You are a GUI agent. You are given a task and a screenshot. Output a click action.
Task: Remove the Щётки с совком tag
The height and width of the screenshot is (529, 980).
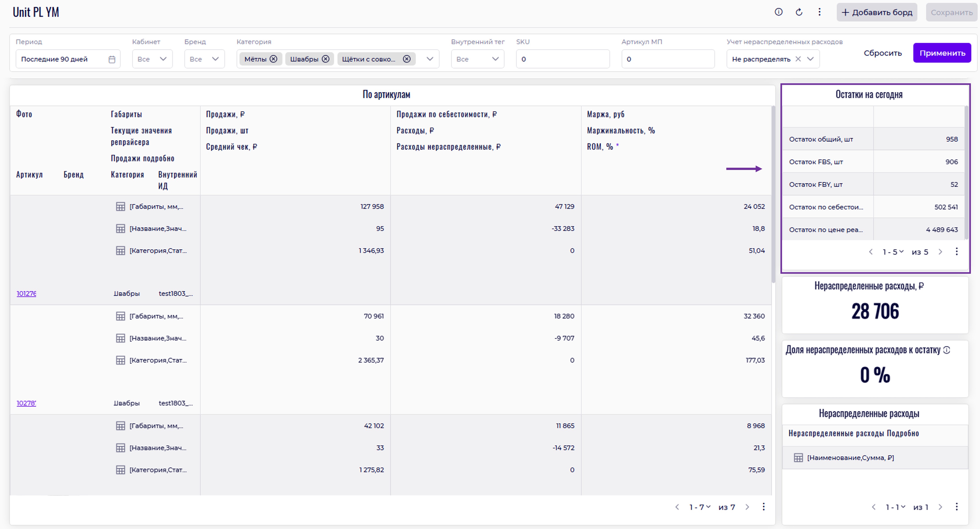click(x=407, y=59)
